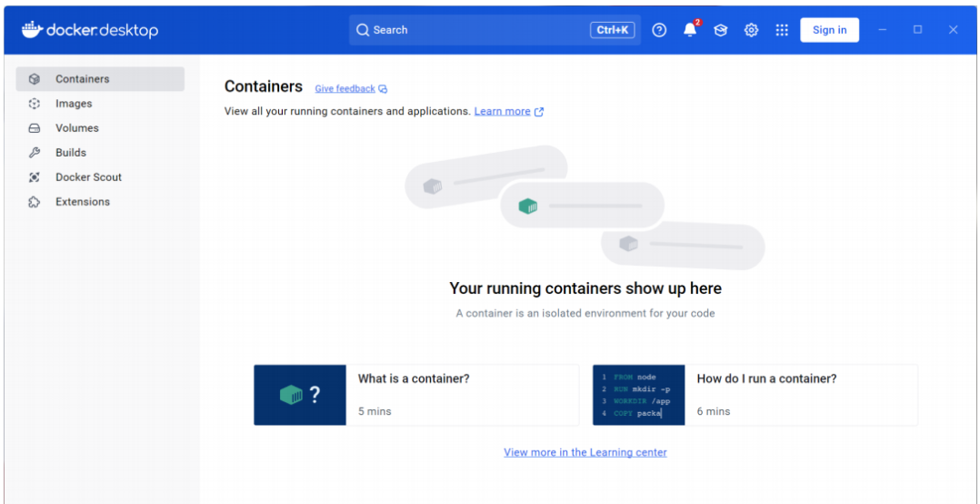This screenshot has width=980, height=504.
Task: Open 'How do I run a container?' card
Action: click(x=755, y=395)
